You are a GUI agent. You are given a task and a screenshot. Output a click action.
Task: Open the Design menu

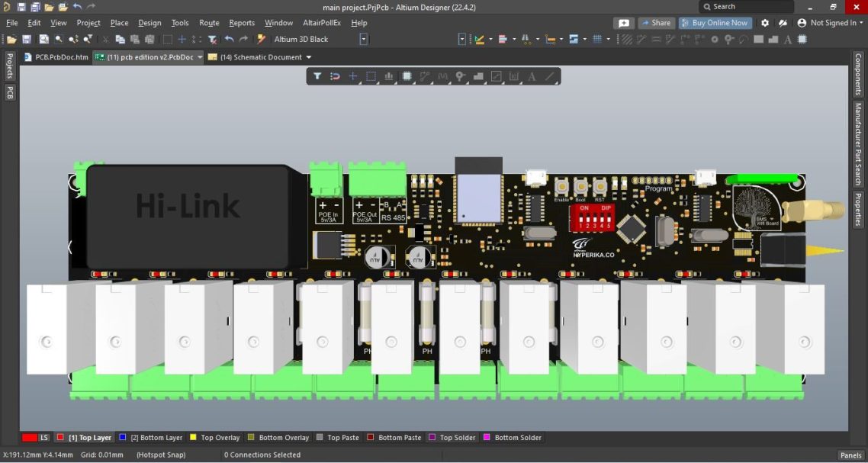coord(149,23)
